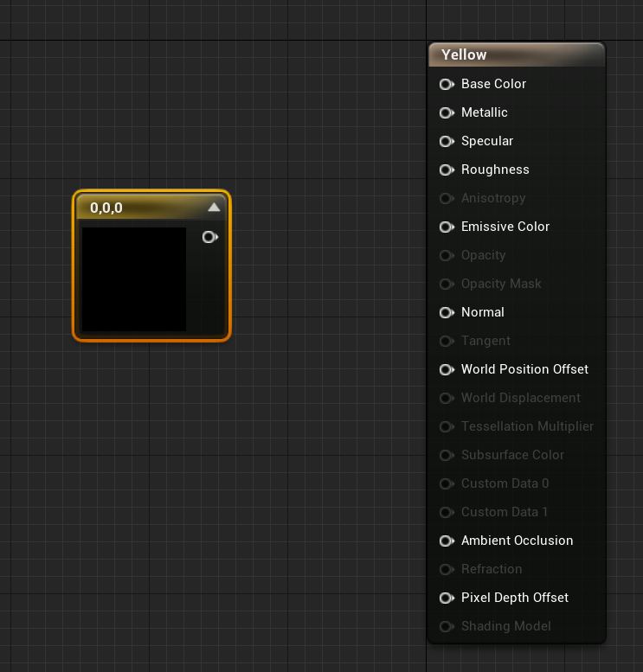Click the Roughness label text
643x672 pixels.
coord(495,170)
